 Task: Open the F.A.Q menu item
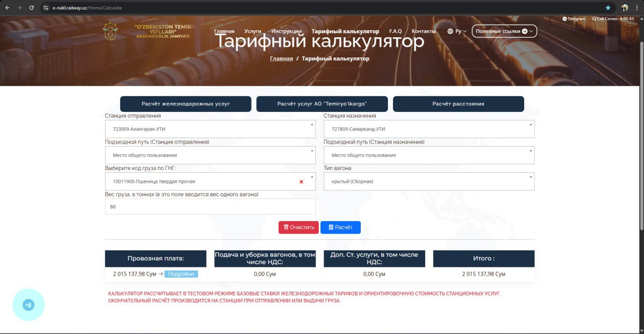click(x=395, y=31)
